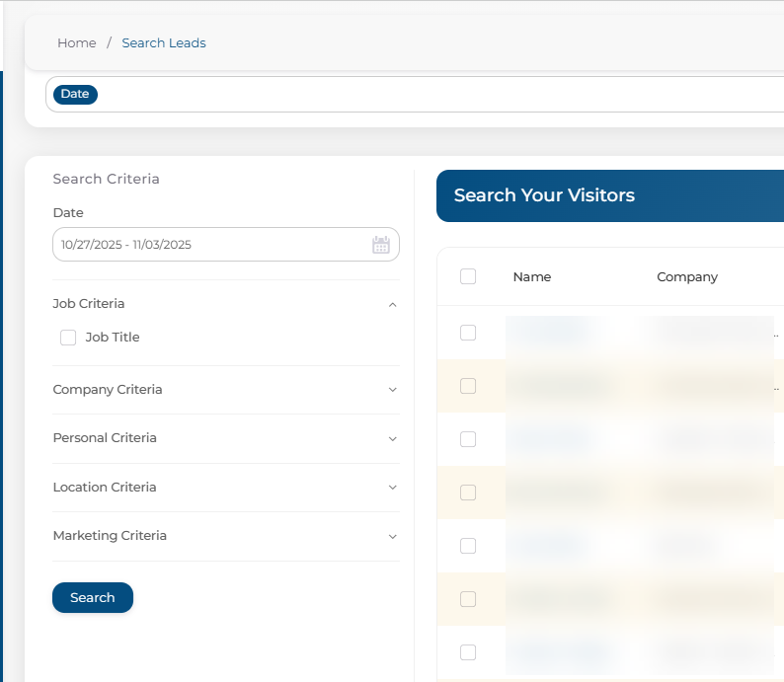Image resolution: width=784 pixels, height=682 pixels.
Task: Click the Home breadcrumb link
Action: [x=77, y=42]
